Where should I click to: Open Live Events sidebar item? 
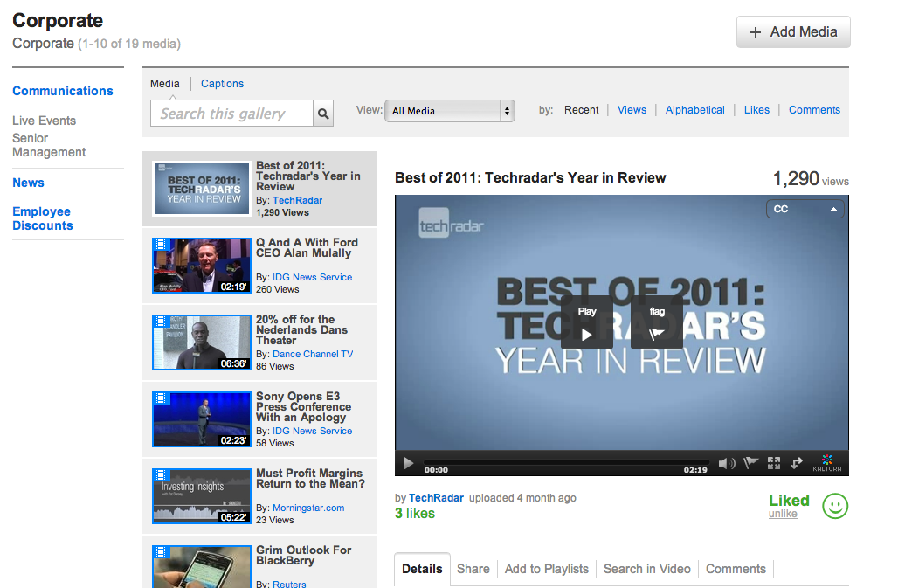point(45,121)
